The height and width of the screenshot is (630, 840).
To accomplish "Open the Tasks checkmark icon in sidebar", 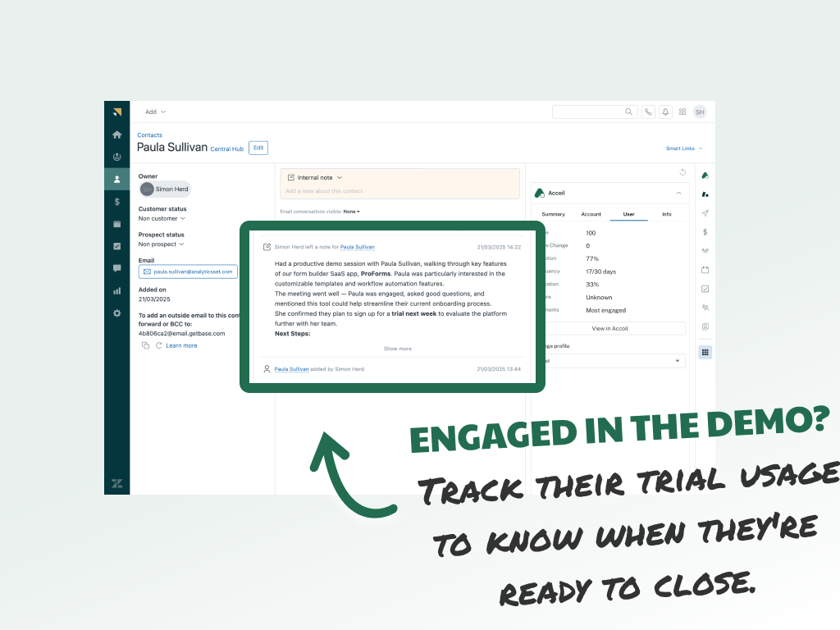I will (117, 246).
